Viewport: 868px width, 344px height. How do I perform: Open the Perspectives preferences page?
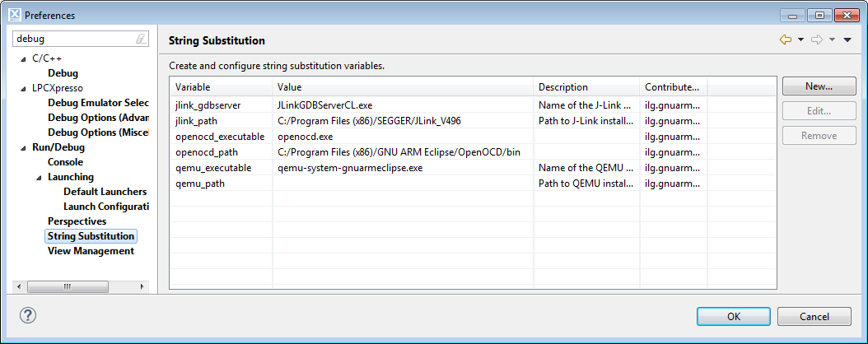point(77,221)
